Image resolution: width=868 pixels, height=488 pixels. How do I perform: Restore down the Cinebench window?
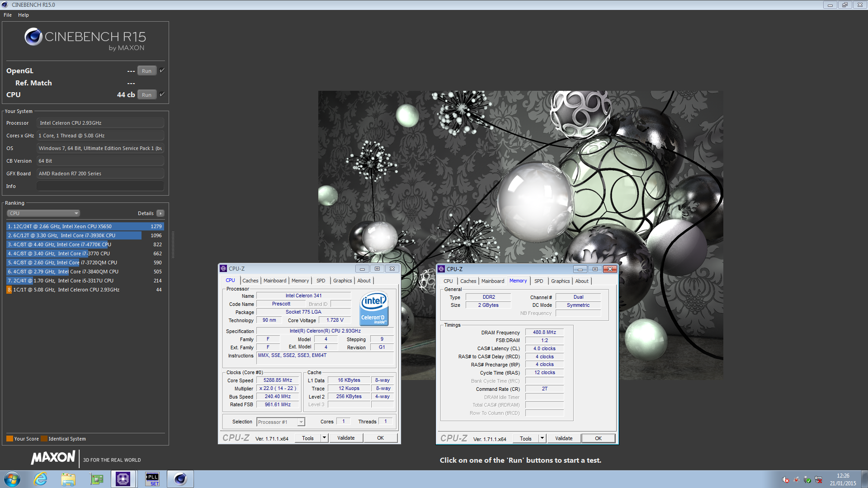[845, 5]
